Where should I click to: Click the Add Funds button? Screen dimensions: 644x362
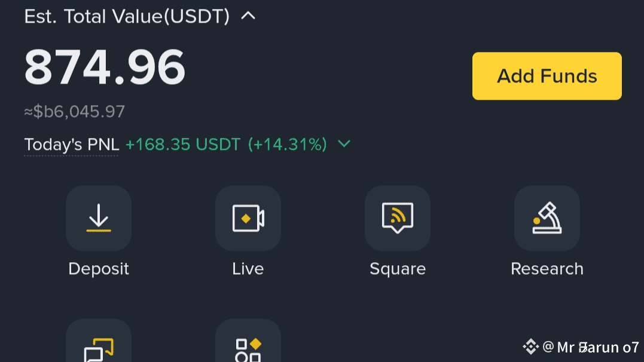coord(547,76)
